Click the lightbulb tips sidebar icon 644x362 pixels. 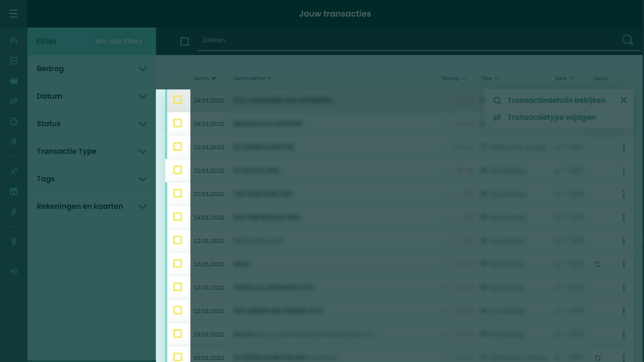coord(14,242)
